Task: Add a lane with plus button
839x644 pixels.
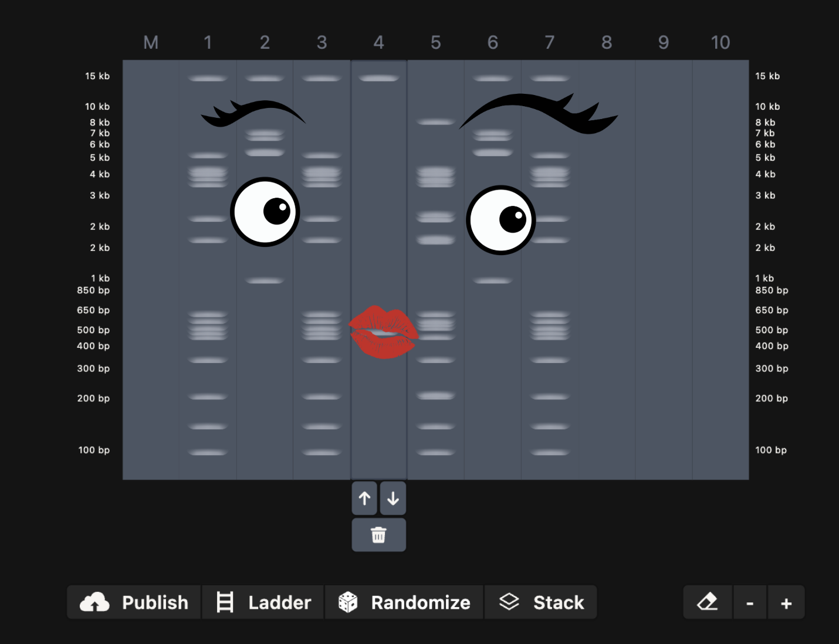Action: (x=786, y=602)
